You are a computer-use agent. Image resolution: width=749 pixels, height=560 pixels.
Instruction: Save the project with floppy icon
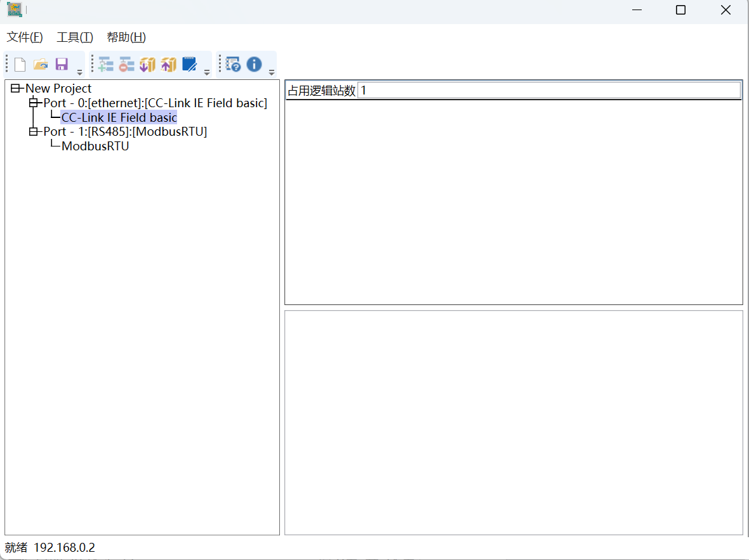coord(62,64)
